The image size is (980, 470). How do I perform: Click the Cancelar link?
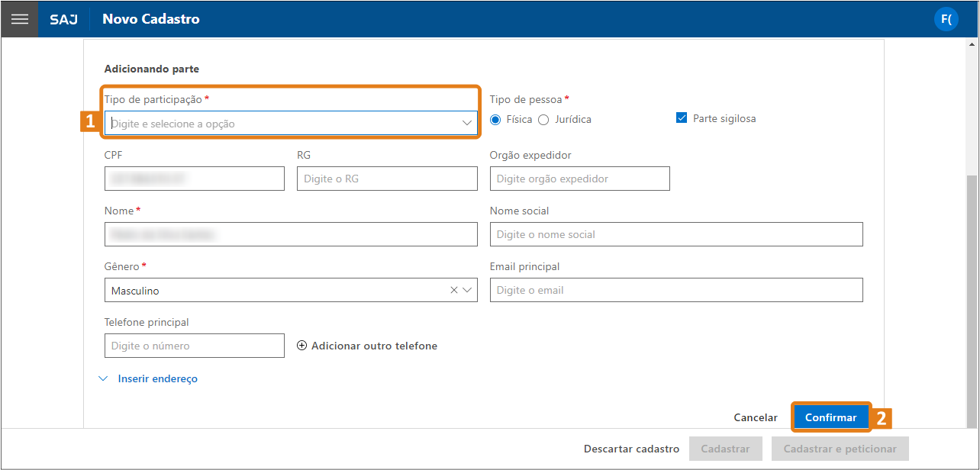coord(755,417)
